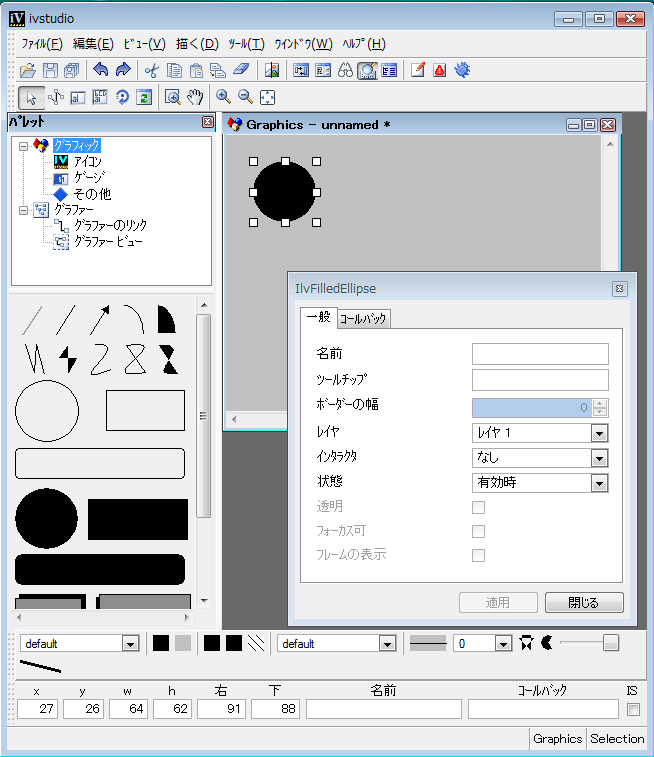Click the binoculars inspect icon
654x757 pixels.
(345, 70)
